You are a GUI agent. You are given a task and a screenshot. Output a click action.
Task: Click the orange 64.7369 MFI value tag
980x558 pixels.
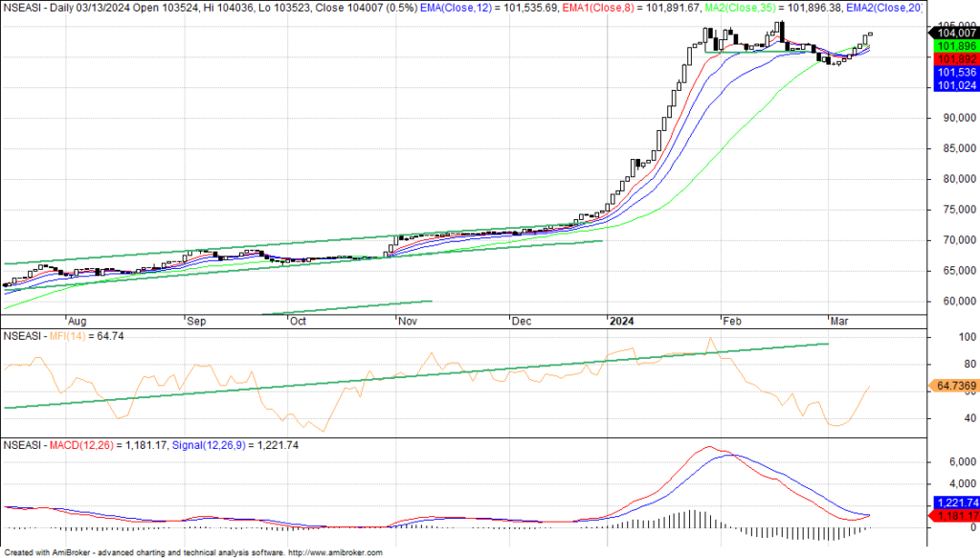(954, 386)
